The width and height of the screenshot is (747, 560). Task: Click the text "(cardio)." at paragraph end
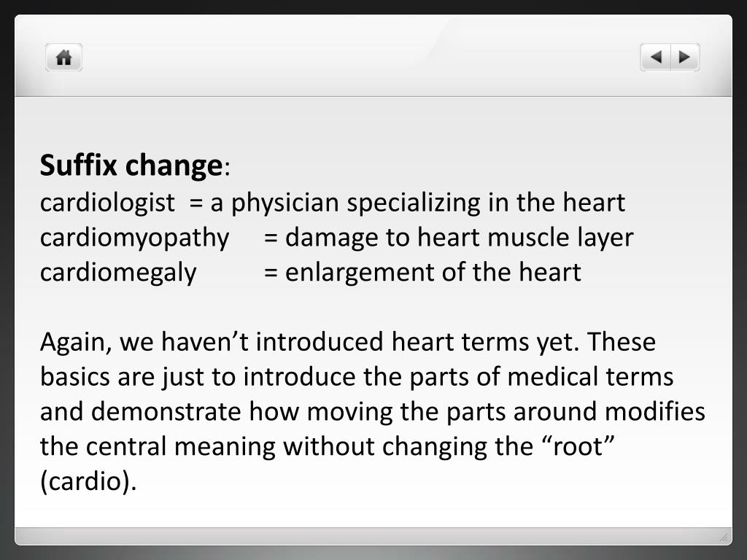coord(88,482)
